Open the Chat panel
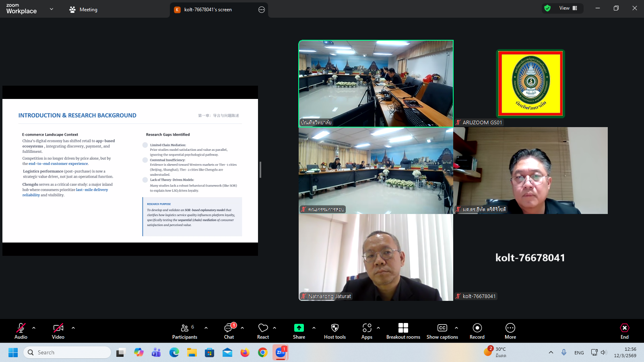644x362 pixels. [x=229, y=331]
